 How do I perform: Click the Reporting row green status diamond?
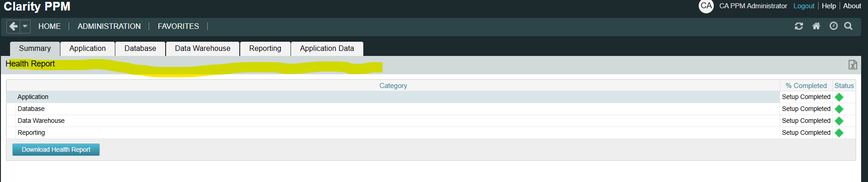[839, 133]
